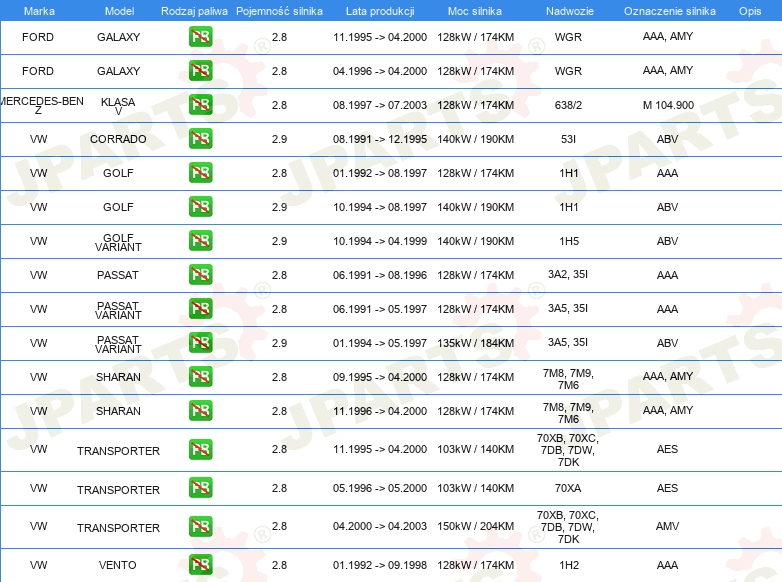Click the Marka column header
Screen dimensions: 782x582
(39, 11)
